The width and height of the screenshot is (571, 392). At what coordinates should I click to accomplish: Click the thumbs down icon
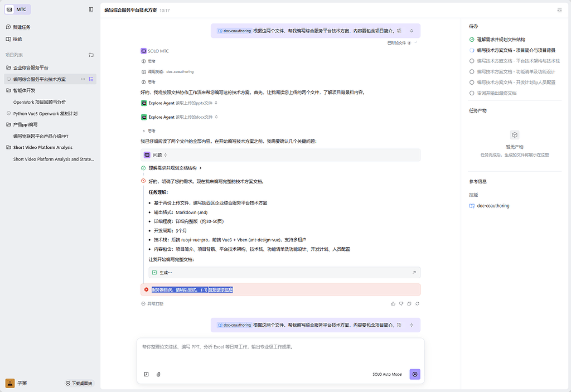click(401, 303)
